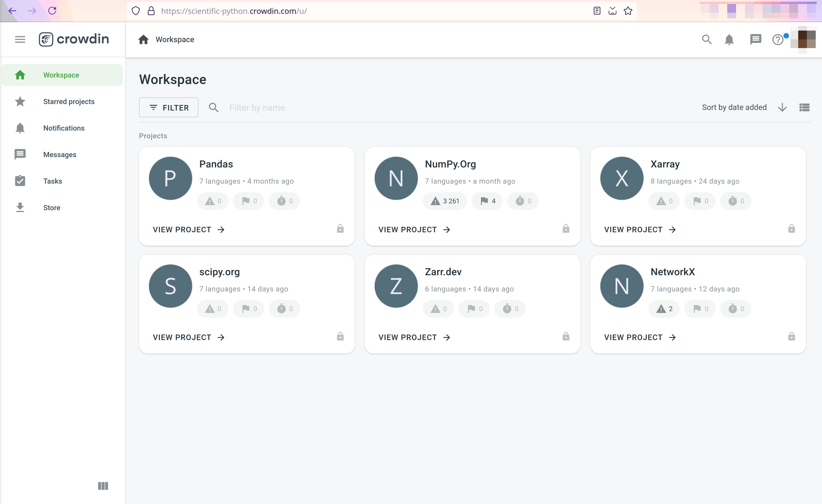The width and height of the screenshot is (822, 504).
Task: Click the Crowdin logo
Action: tap(74, 39)
